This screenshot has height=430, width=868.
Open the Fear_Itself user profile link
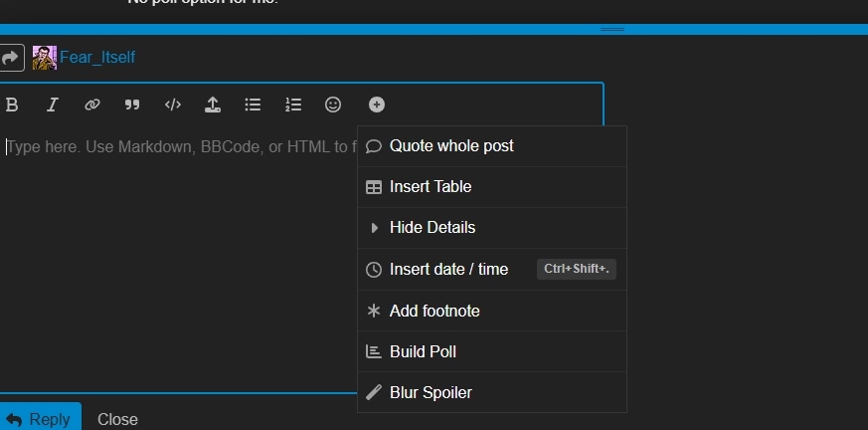pyautogui.click(x=96, y=58)
